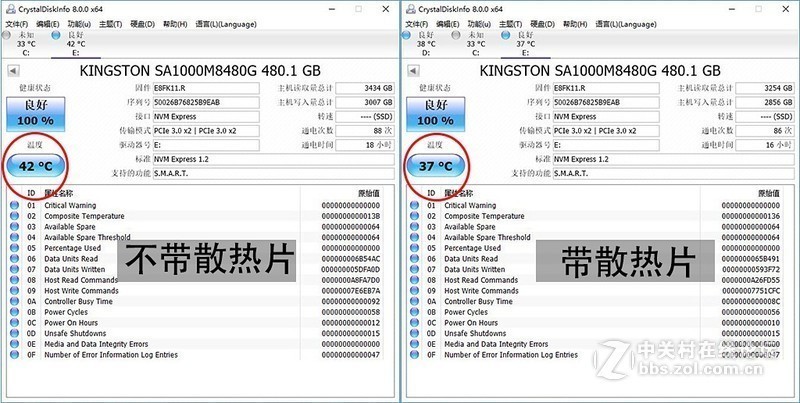Open 帮助(H) menu in left window

point(175,24)
